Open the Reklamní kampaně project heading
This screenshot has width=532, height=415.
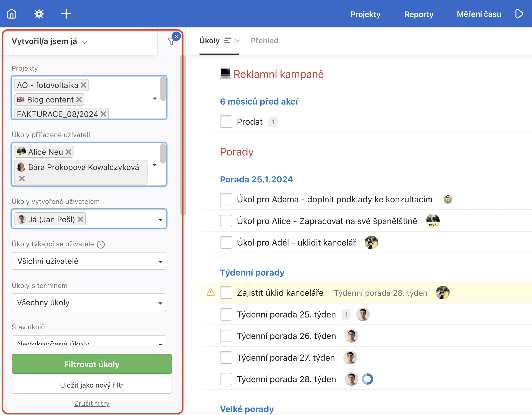click(278, 74)
